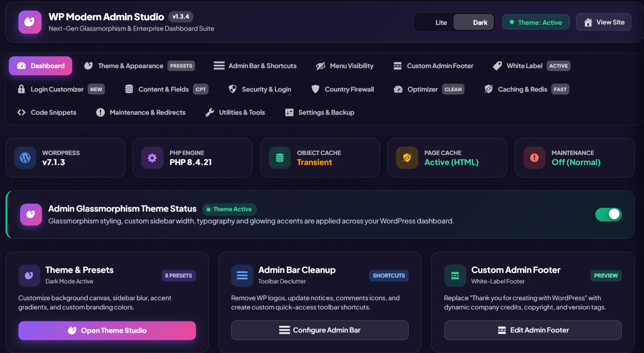Click the SHORTCUTS badge on Admin Bar card

(389, 276)
